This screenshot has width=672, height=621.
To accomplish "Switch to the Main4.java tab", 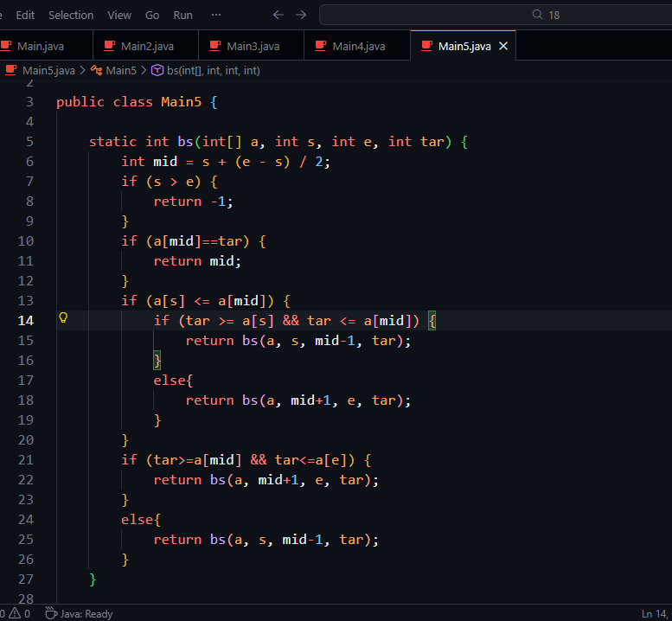I will pos(357,46).
